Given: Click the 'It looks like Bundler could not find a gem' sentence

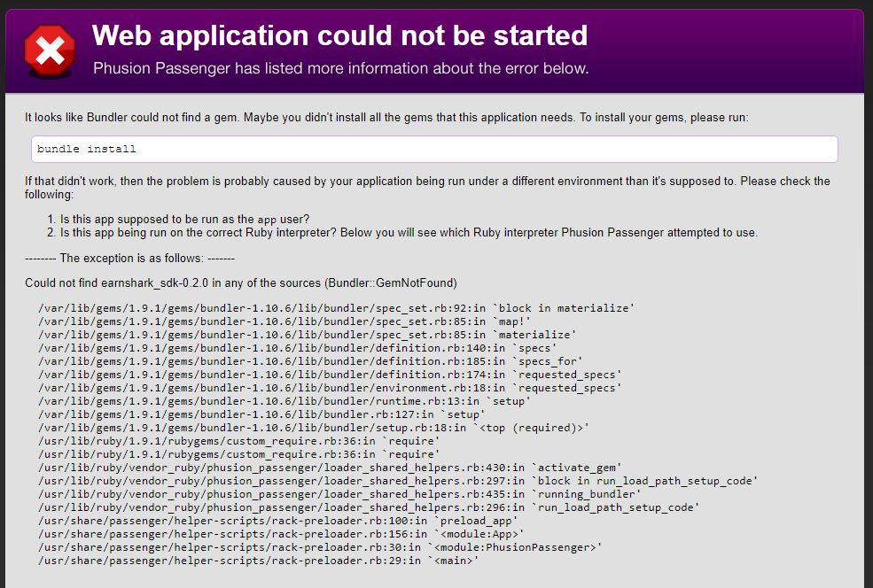Looking at the screenshot, I should point(386,118).
